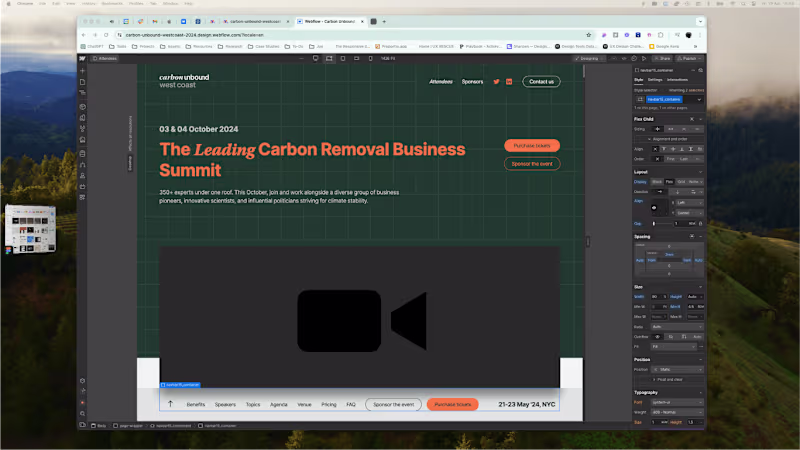Image resolution: width=800 pixels, height=450 pixels.
Task: Click the Share button
Action: [x=664, y=59]
